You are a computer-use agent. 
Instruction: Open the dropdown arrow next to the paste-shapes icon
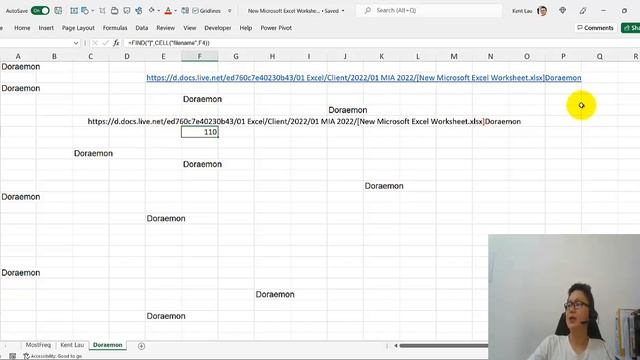coord(92,11)
